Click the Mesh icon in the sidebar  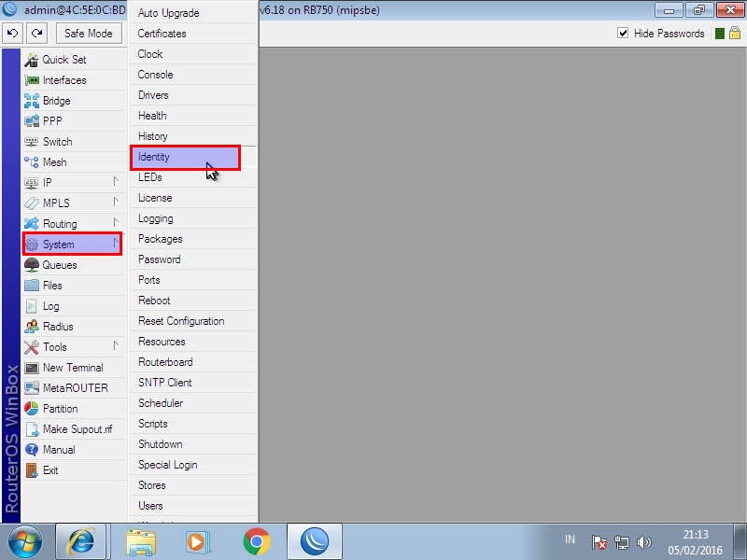(x=32, y=162)
